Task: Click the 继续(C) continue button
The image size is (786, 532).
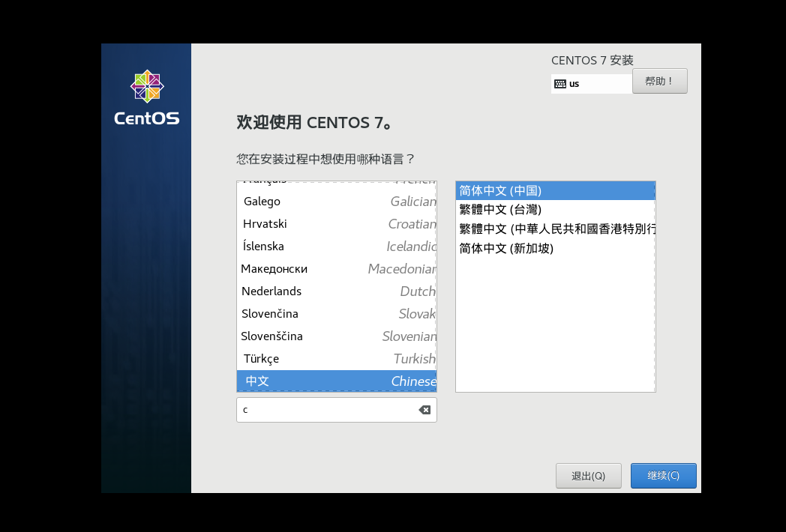Action: pyautogui.click(x=663, y=475)
